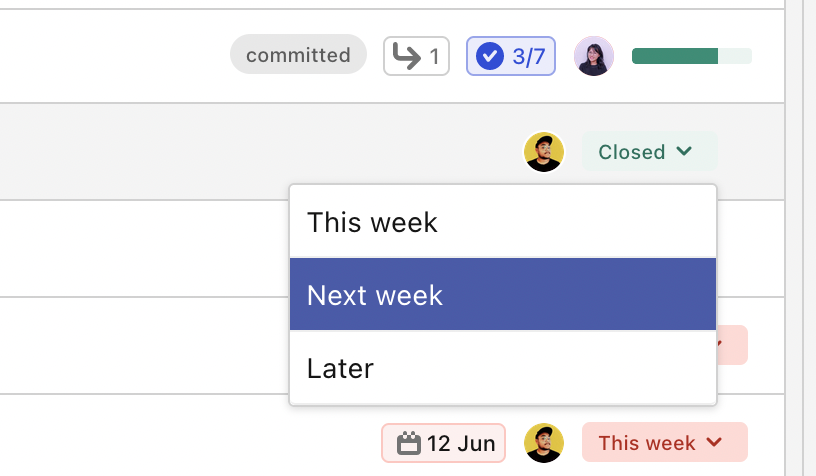
Task: Click the calendar icon beside 12 Jun
Action: (409, 443)
